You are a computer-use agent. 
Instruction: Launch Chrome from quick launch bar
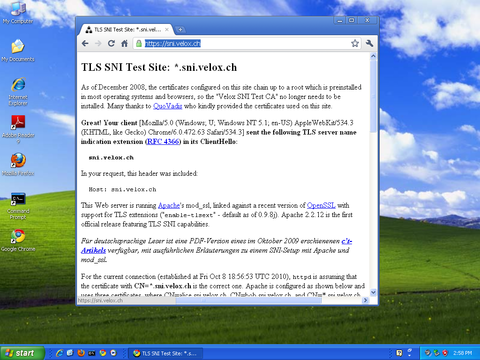(103, 353)
